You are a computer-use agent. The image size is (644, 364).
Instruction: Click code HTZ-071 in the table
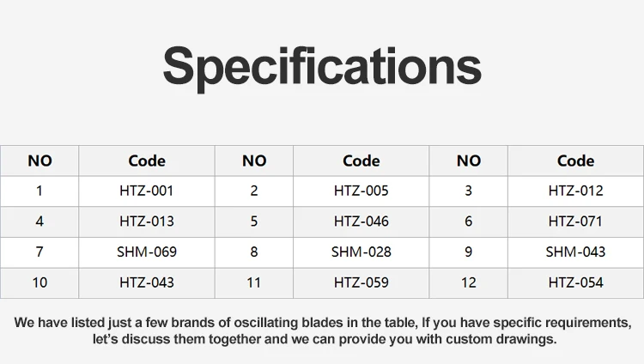(x=575, y=221)
